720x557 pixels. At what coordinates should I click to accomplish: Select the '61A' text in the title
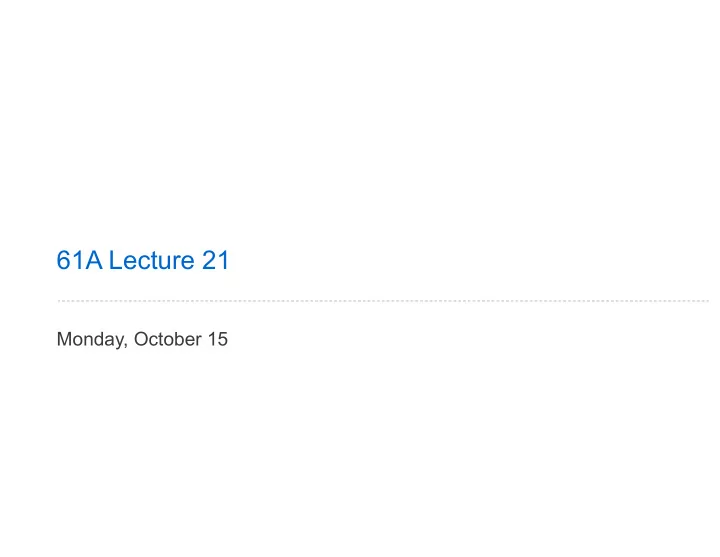click(79, 260)
